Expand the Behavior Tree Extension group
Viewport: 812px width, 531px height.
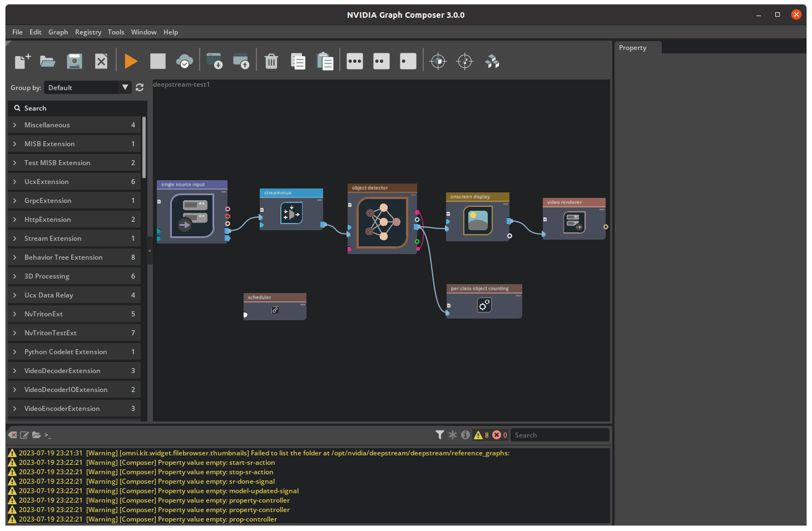point(75,257)
